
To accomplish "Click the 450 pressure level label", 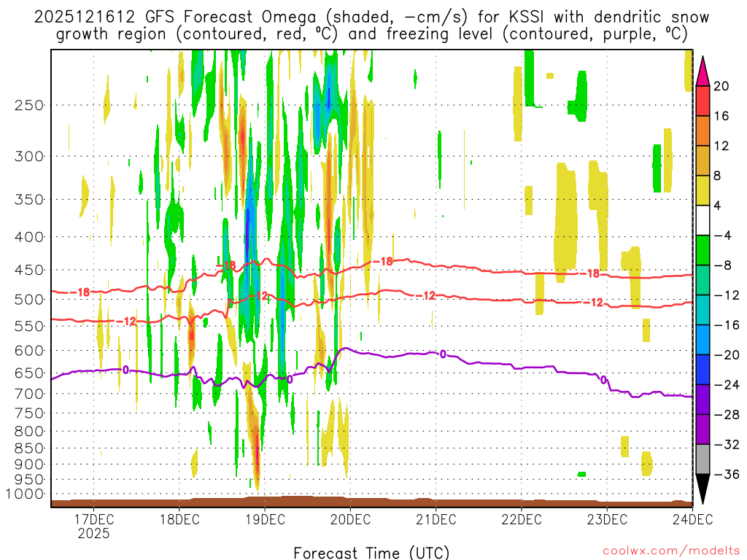I will (x=29, y=270).
